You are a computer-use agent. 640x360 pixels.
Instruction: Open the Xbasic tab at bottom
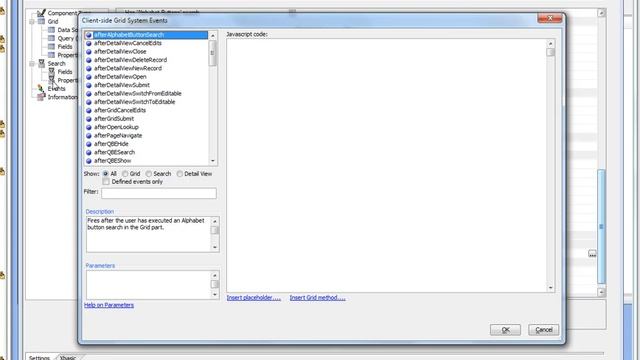coord(68,358)
